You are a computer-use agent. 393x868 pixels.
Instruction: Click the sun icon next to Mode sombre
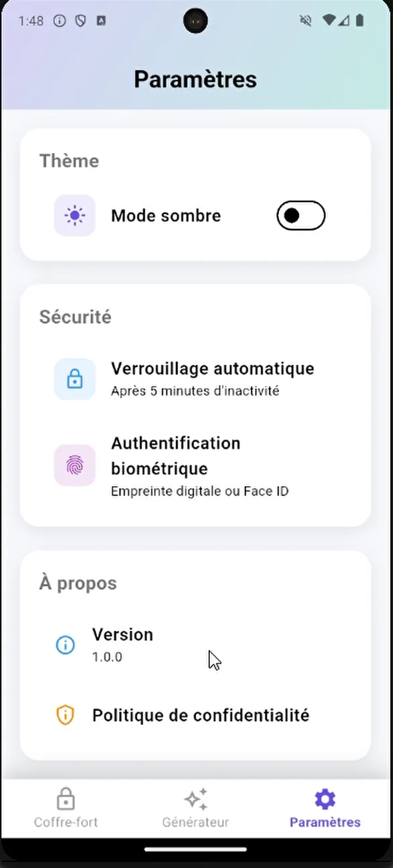pos(74,215)
